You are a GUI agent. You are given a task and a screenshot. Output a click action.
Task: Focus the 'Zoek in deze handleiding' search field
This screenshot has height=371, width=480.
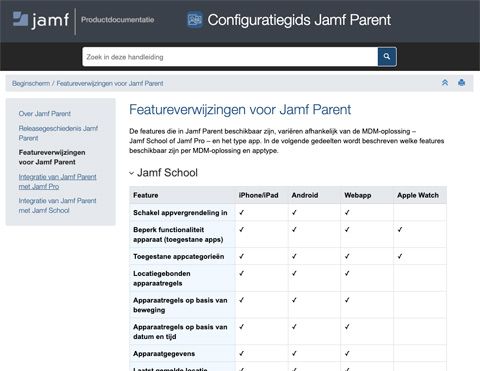point(230,57)
